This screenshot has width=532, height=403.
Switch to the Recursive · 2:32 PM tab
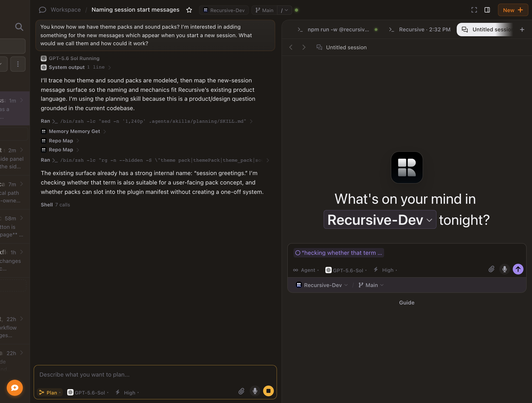(420, 30)
